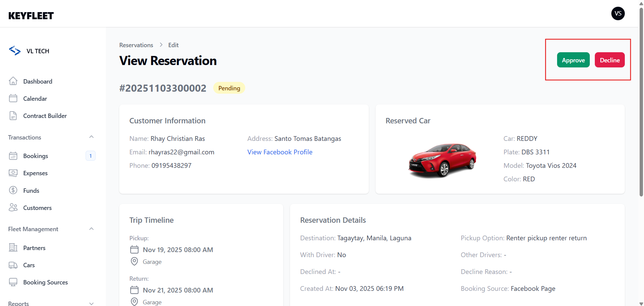Click the red Toyota Vios thumbnail

pos(442,159)
